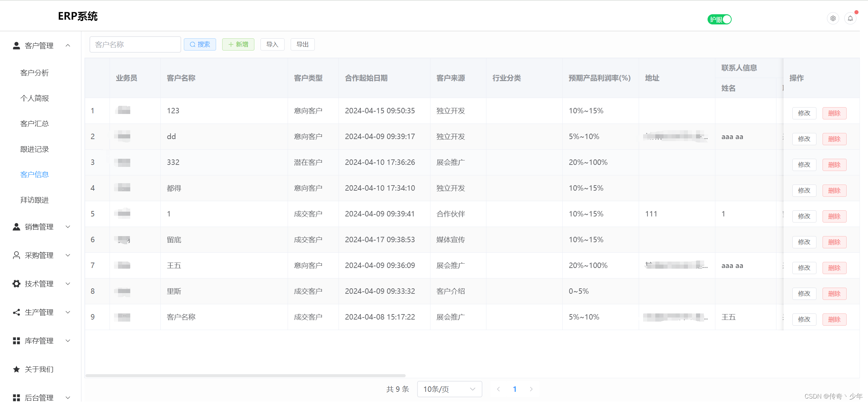The width and height of the screenshot is (868, 403).
Task: Focus the 客户名称 search input field
Action: [x=135, y=44]
